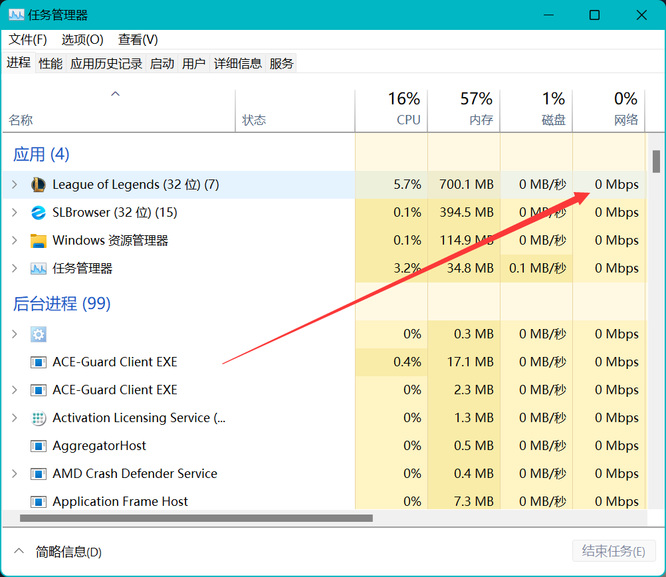The width and height of the screenshot is (666, 577).
Task: Click the 任务管理器 process icon
Action: pyautogui.click(x=38, y=269)
